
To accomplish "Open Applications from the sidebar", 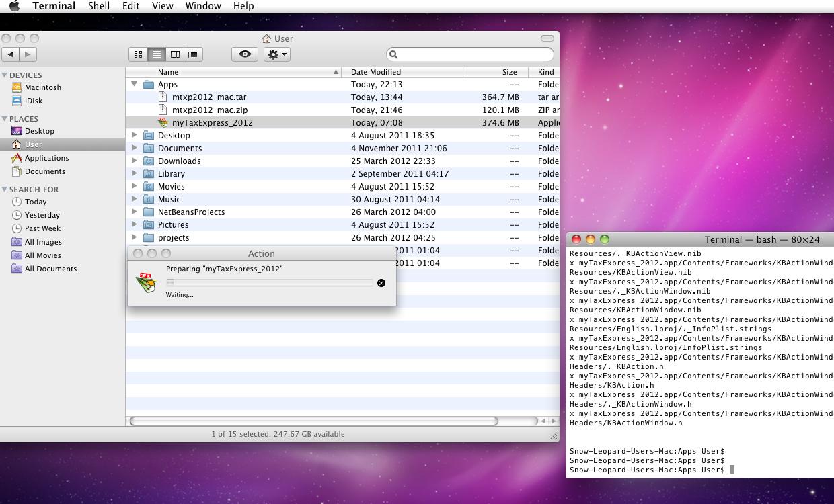I will (46, 158).
